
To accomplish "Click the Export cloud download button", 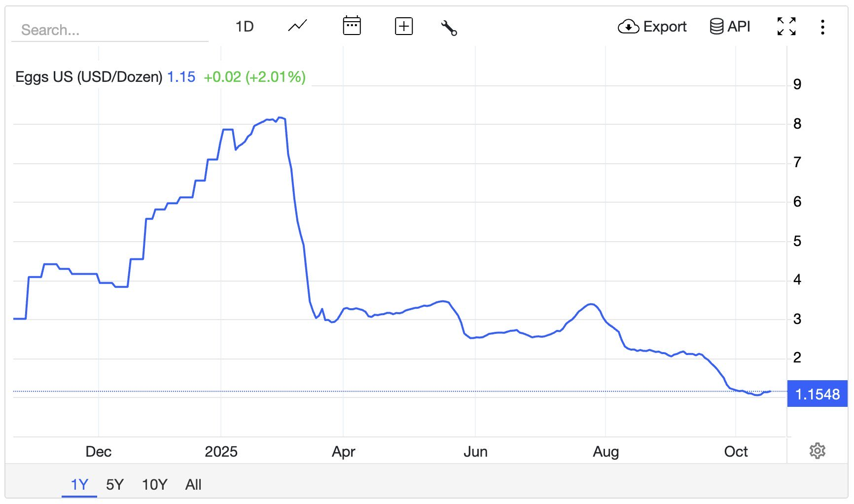I will tap(652, 27).
